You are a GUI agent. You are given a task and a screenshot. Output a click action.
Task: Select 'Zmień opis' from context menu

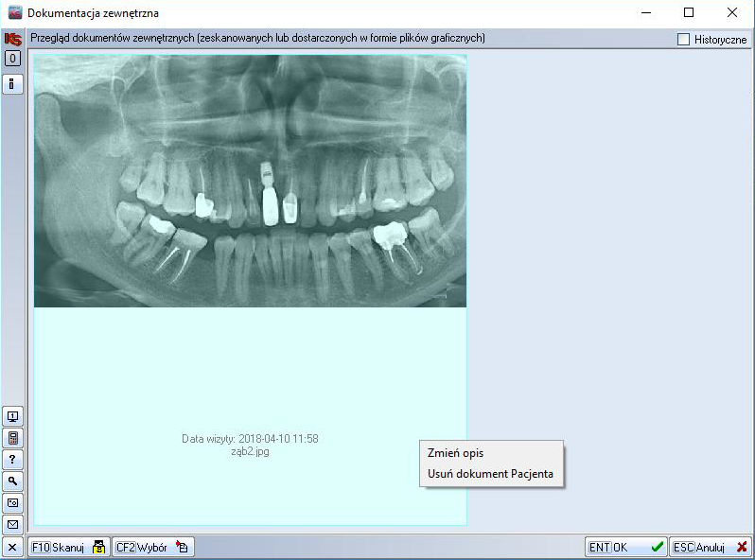click(x=455, y=453)
